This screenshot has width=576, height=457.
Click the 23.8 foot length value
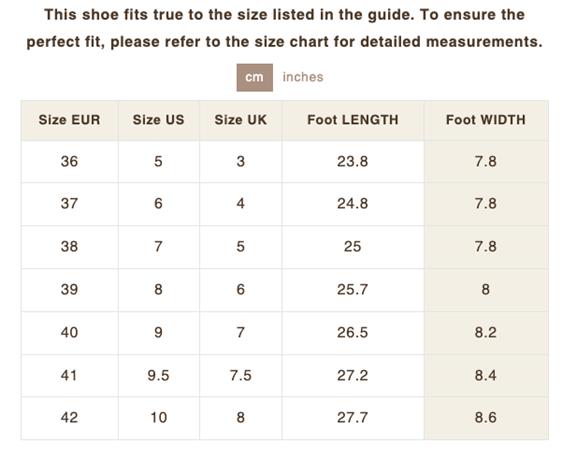pyautogui.click(x=353, y=161)
